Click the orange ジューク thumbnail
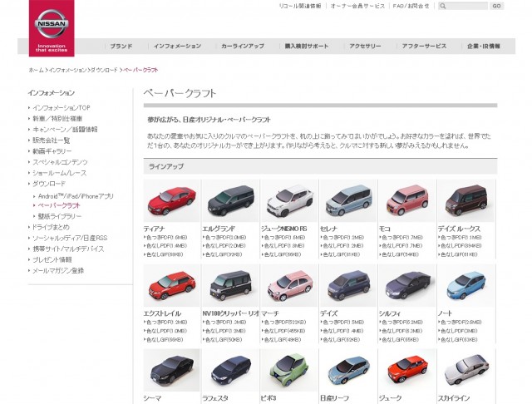Image resolution: width=532 pixels, height=404 pixels. 407,371
